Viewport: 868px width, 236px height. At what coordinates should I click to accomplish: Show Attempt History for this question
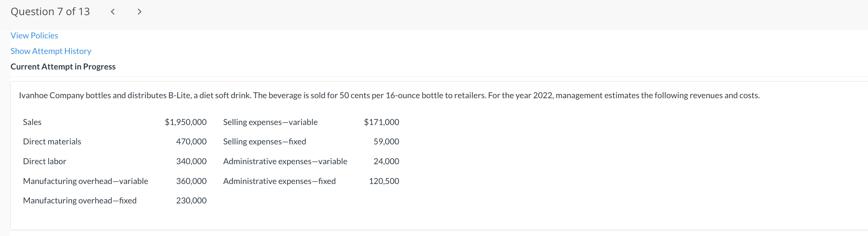[x=51, y=51]
